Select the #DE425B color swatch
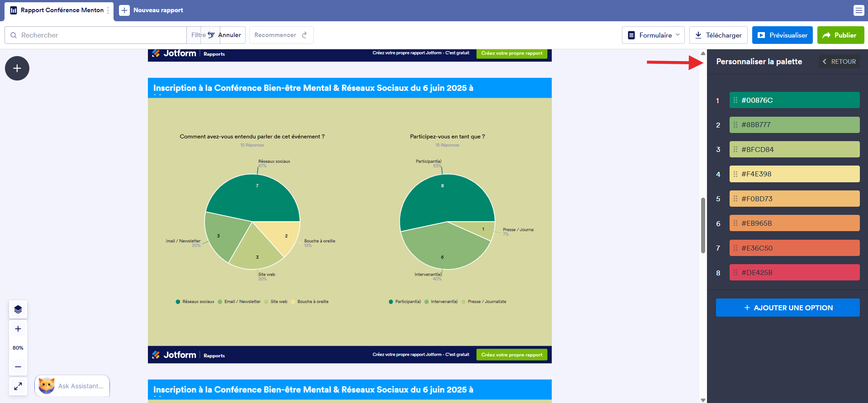The height and width of the screenshot is (403, 868). 794,272
